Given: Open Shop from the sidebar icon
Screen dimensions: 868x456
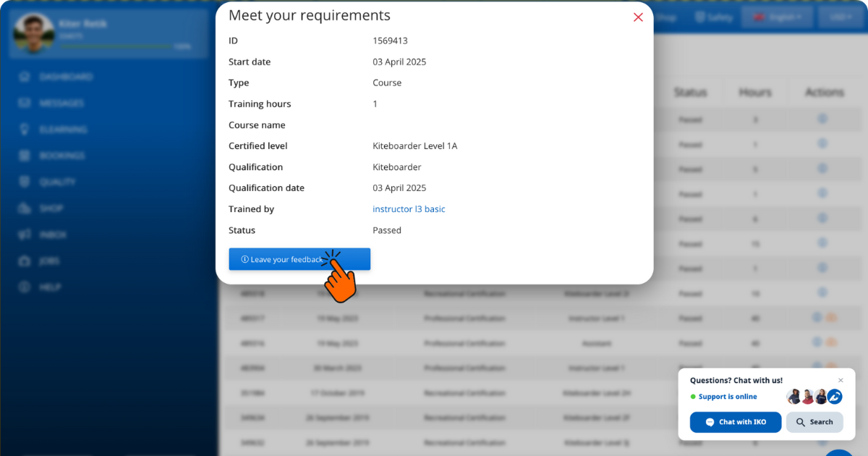Looking at the screenshot, I should pos(24,208).
